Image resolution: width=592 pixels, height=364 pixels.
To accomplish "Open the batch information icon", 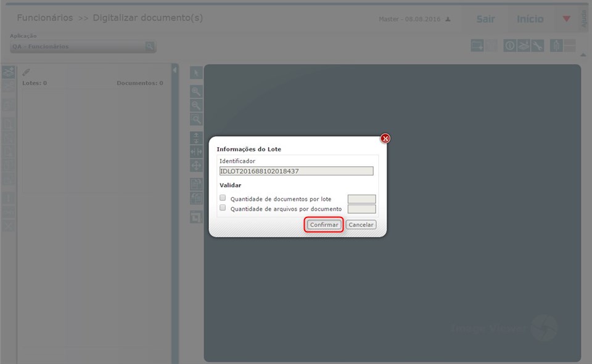I will (509, 45).
